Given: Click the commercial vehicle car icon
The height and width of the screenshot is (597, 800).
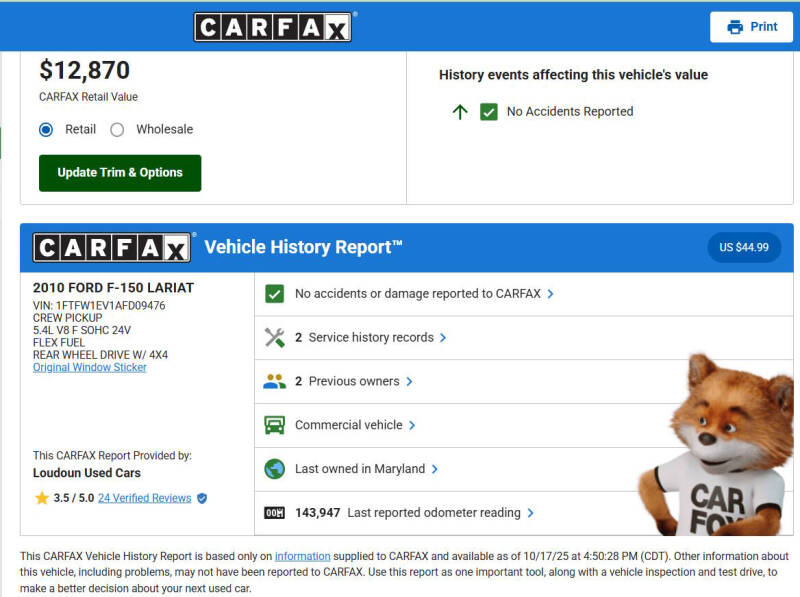Looking at the screenshot, I should click(274, 425).
